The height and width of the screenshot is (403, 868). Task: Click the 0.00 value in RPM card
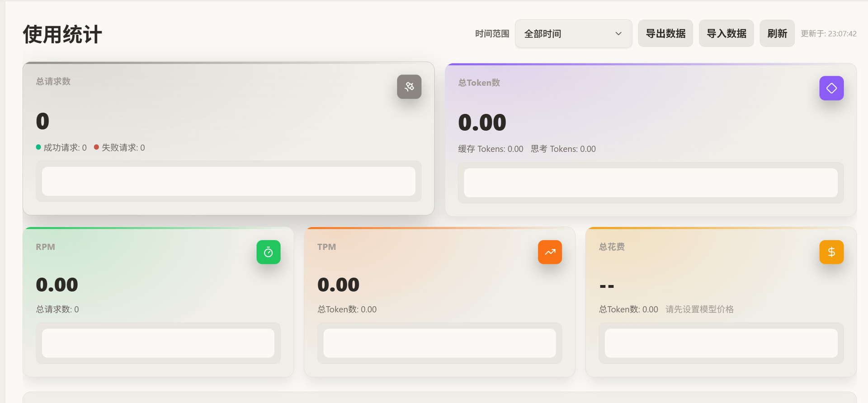[57, 285]
